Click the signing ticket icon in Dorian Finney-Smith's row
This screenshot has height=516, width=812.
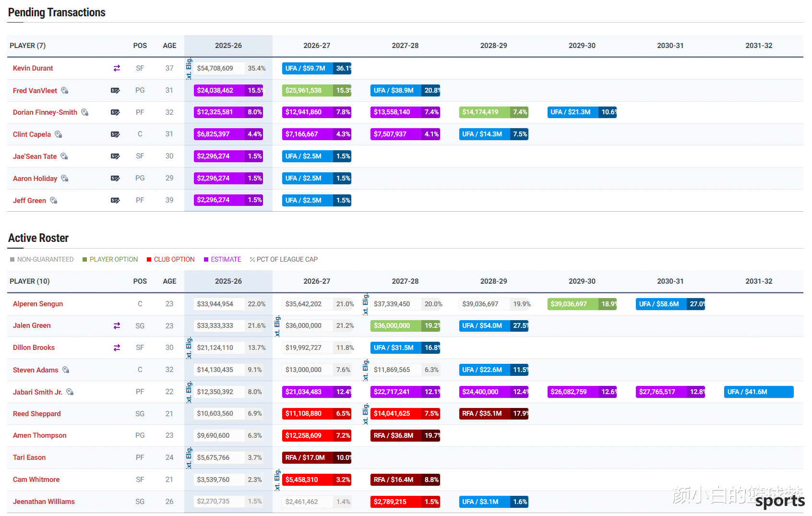115,112
